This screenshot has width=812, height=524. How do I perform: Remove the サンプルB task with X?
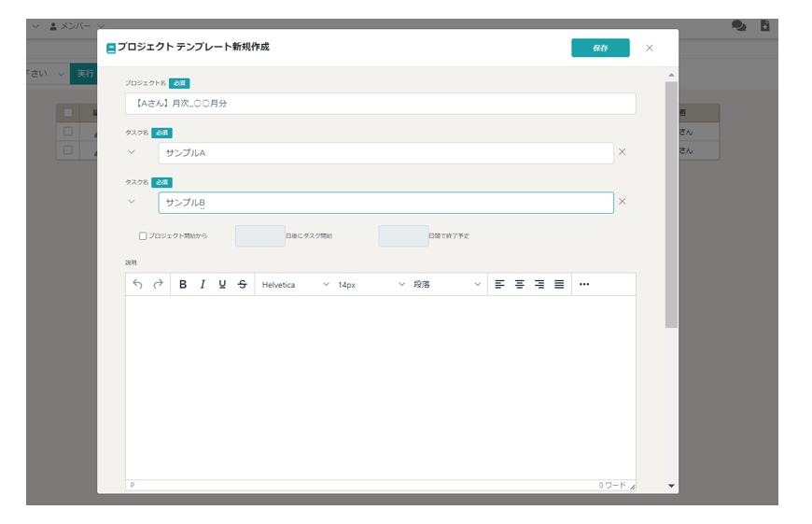623,202
